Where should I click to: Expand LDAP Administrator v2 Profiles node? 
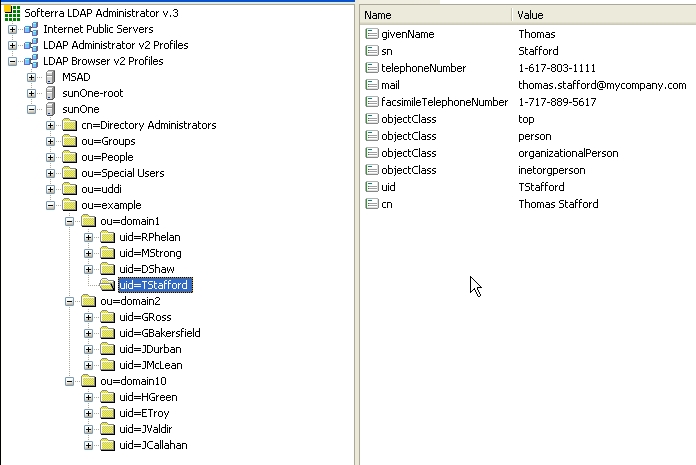(12, 45)
